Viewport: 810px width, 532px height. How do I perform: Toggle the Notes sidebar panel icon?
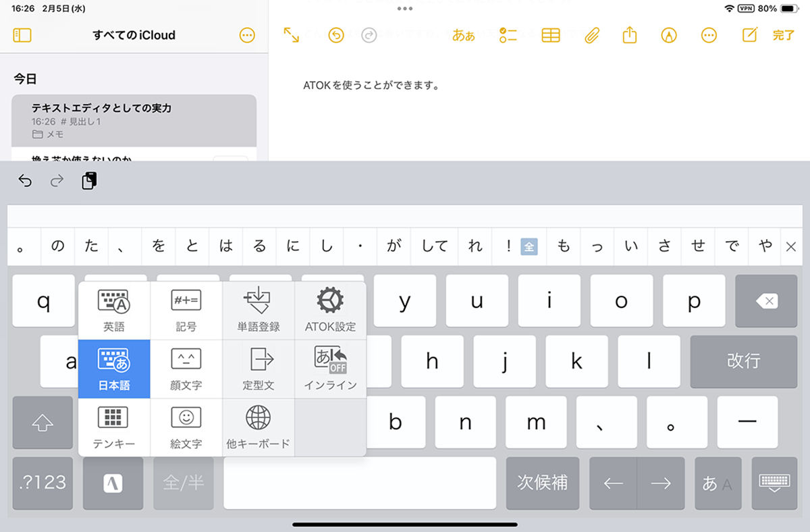pos(22,35)
